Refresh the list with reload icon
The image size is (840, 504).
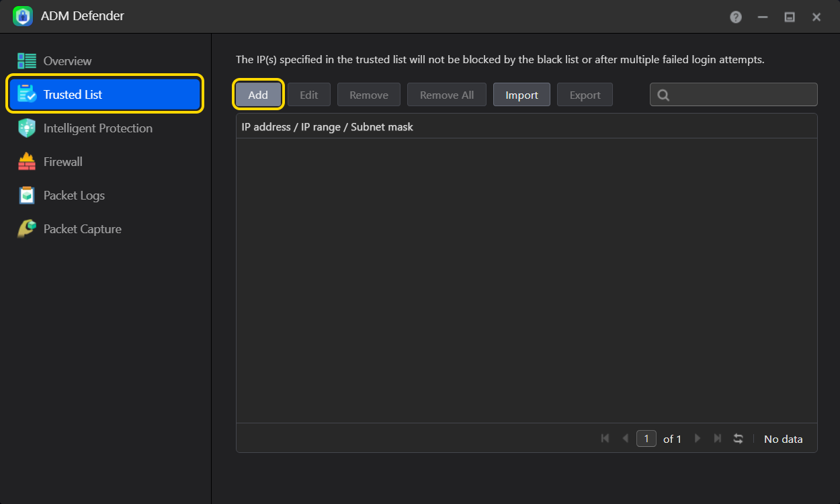click(x=738, y=439)
